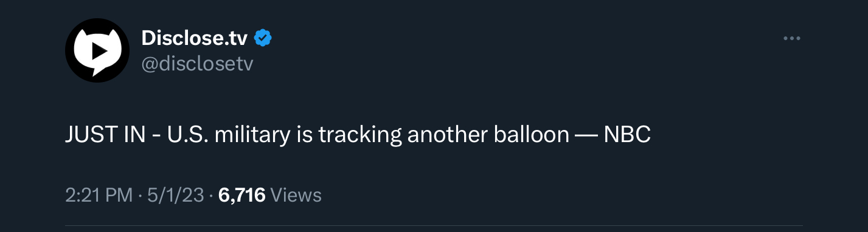868x232 pixels.
Task: Open the Disclose.tv display name link
Action: [x=194, y=38]
